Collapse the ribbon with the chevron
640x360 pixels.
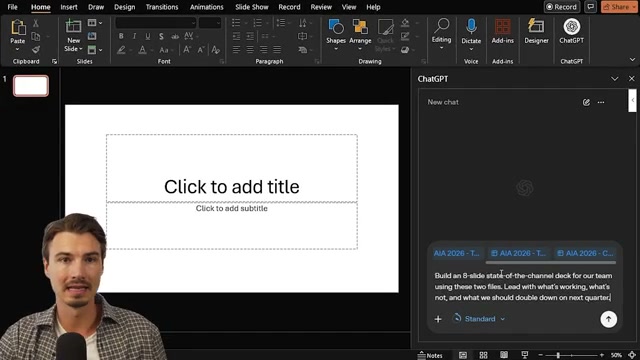pyautogui.click(x=632, y=60)
